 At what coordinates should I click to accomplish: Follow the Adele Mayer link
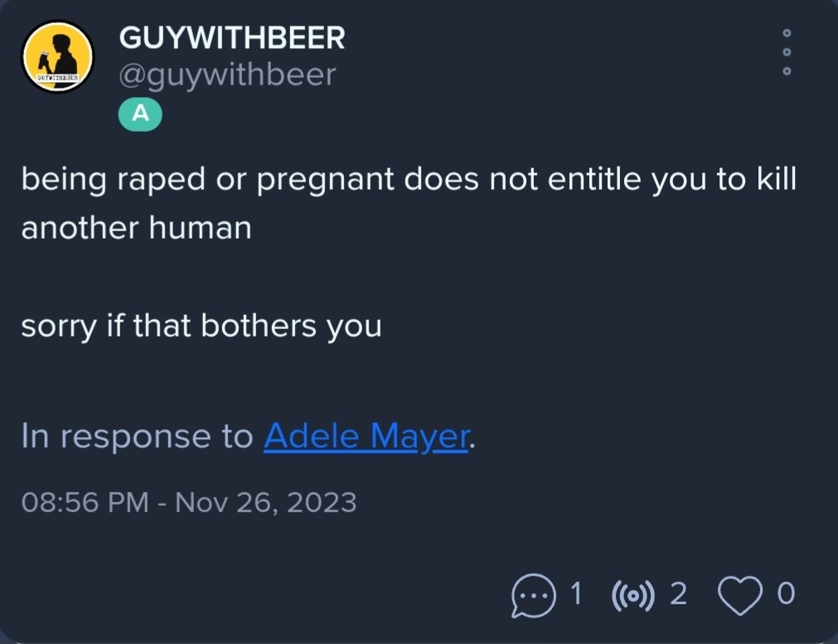click(366, 436)
